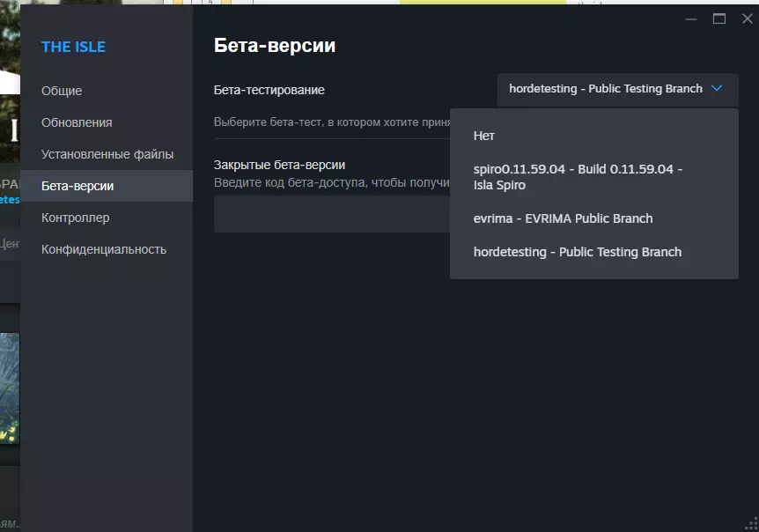The image size is (759, 532).
Task: Select hordetesting option in the open list
Action: 594,252
